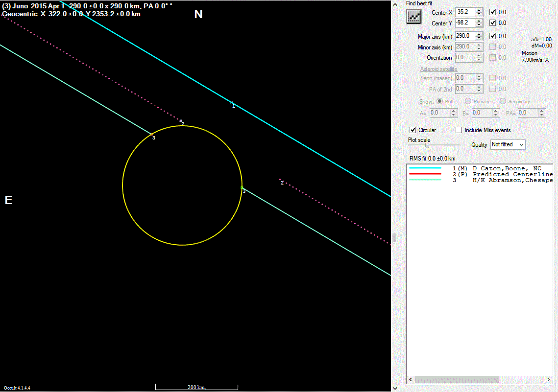
Task: Click the Plot scale slider
Action: pos(427,145)
